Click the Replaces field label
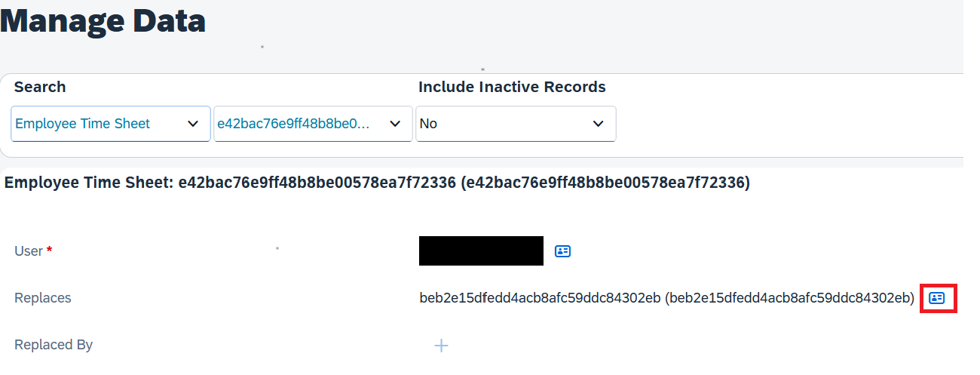The image size is (980, 375). 43,298
